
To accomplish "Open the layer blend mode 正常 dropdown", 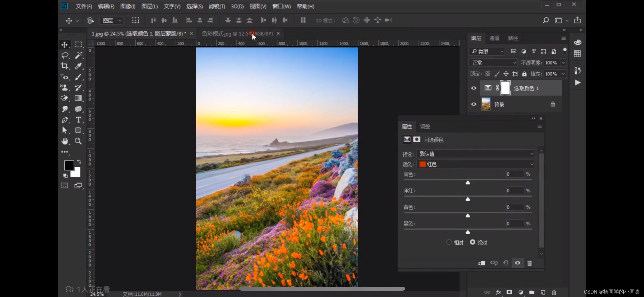I will [493, 63].
